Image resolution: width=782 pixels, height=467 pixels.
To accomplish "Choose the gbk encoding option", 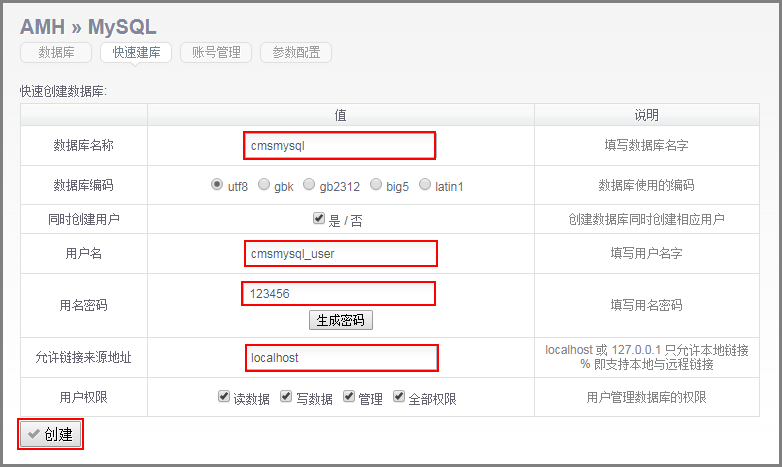I will [x=264, y=185].
